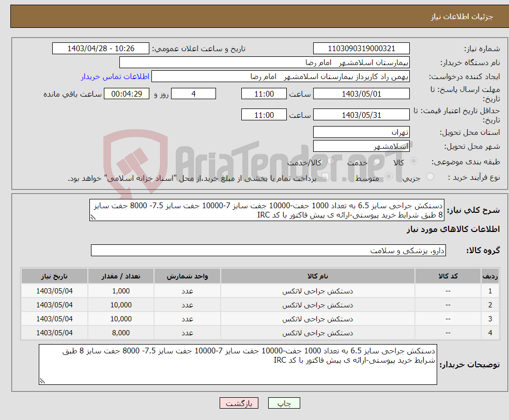Click the بازگشت back button

point(239,403)
